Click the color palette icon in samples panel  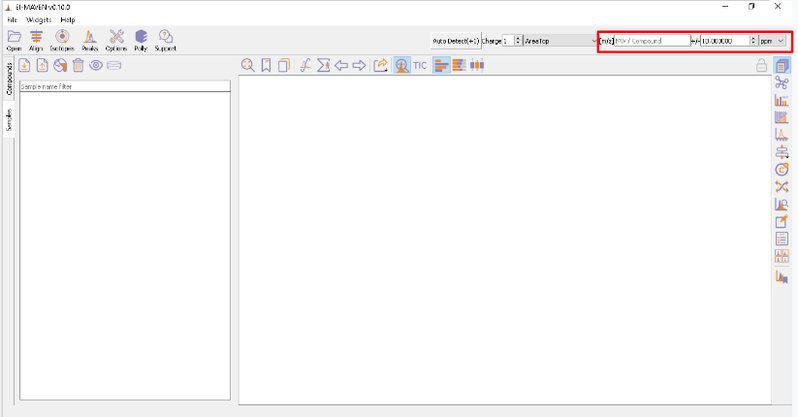pos(60,65)
